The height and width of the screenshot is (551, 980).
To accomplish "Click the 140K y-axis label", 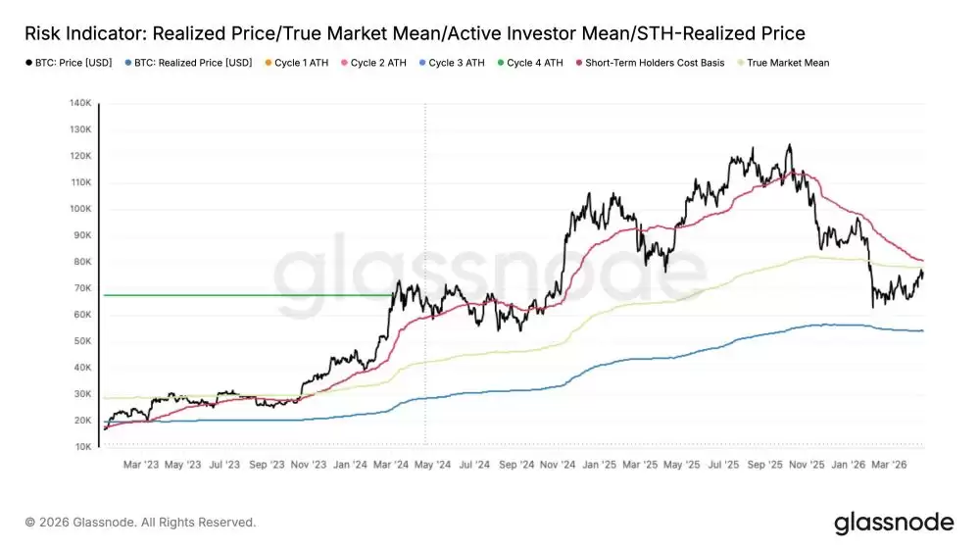I will [80, 103].
